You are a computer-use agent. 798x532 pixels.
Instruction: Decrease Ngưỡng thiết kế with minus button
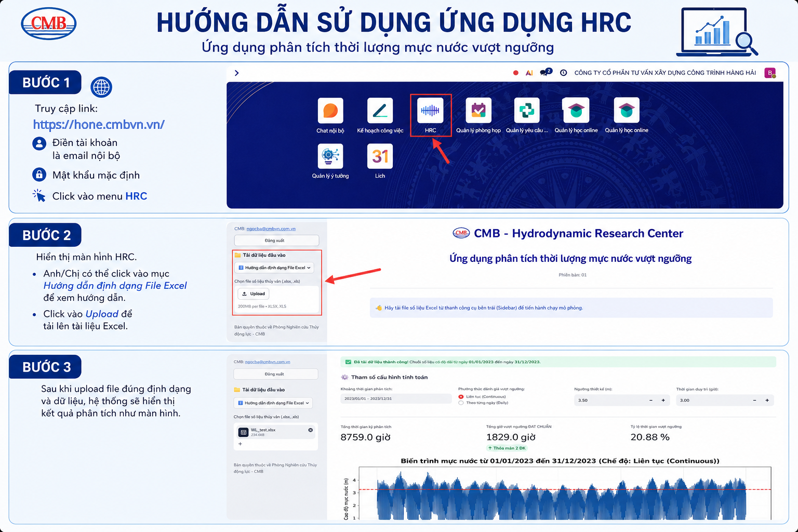[x=651, y=400]
